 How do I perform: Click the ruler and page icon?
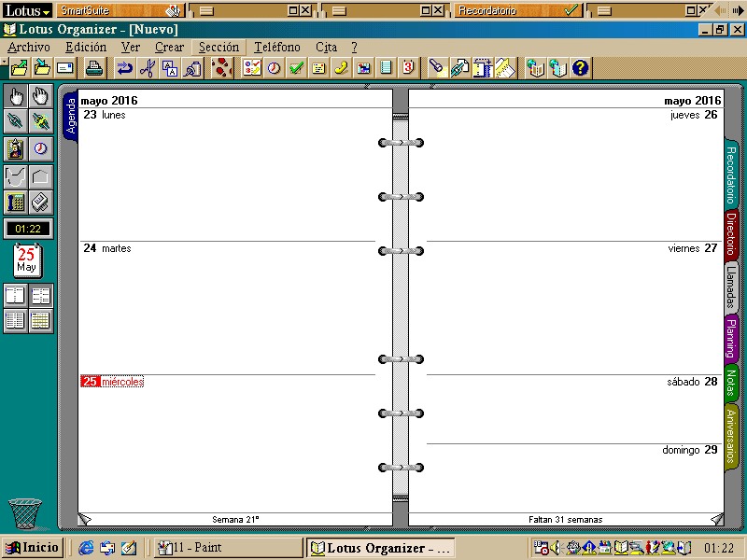505,67
